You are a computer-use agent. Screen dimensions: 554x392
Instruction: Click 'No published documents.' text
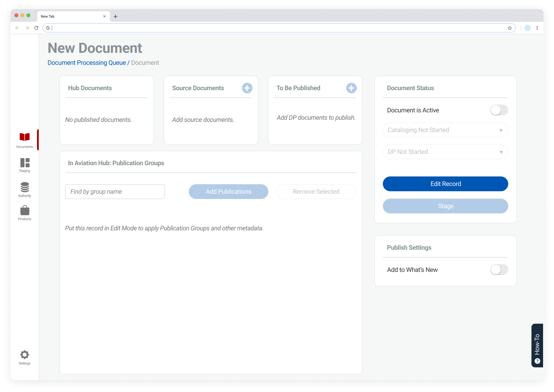click(x=98, y=120)
